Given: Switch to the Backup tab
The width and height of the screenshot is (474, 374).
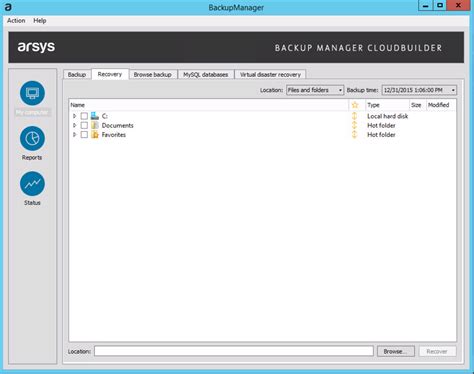Looking at the screenshot, I should tap(77, 75).
